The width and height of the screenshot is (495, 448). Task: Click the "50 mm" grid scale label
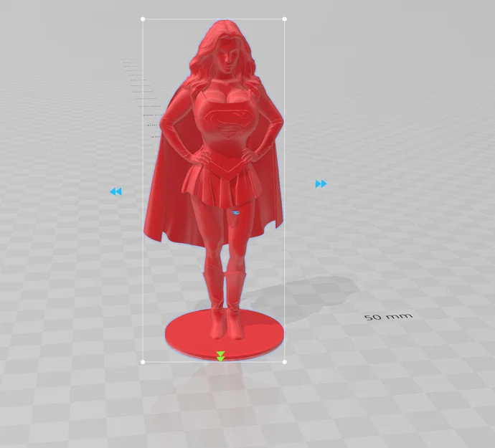[x=388, y=316]
